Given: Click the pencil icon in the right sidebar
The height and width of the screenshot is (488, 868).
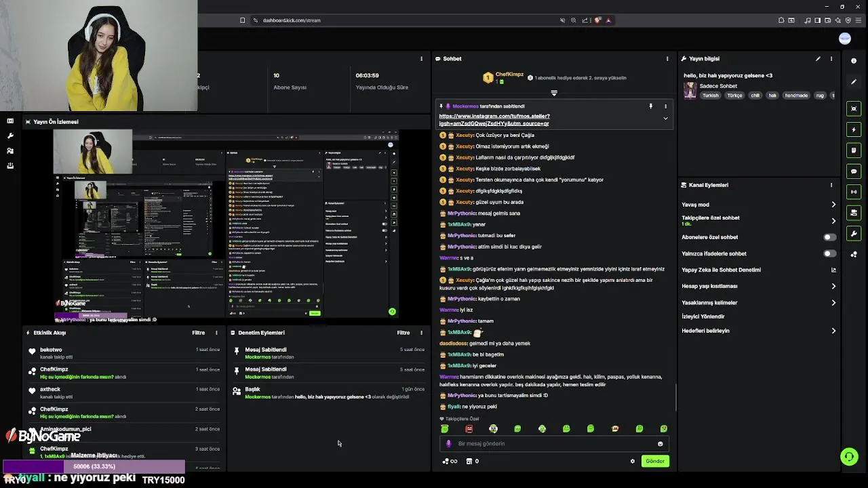Looking at the screenshot, I should (854, 82).
